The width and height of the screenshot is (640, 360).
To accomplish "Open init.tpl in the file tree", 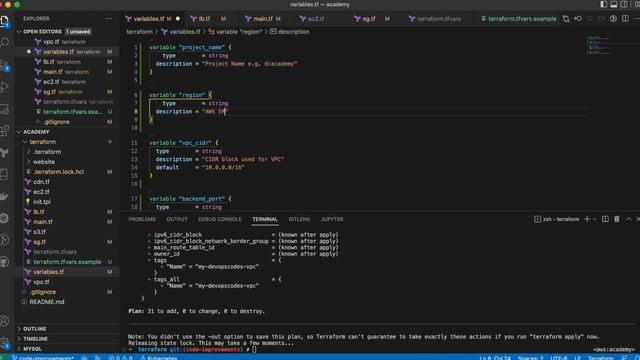I will coord(42,202).
